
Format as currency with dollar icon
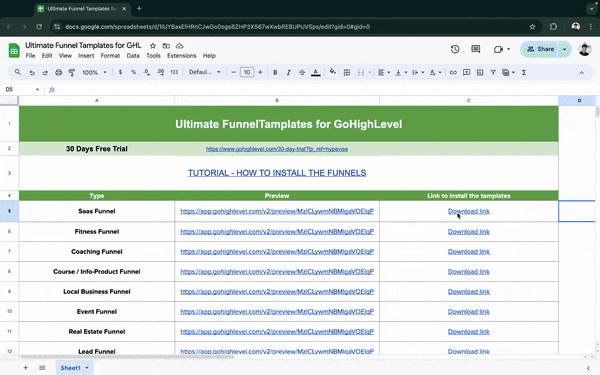point(120,72)
